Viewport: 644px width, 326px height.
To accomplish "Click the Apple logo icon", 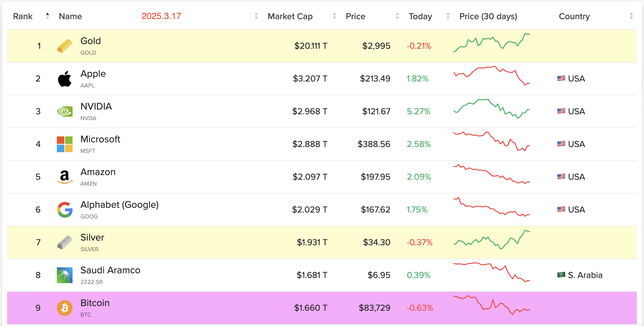I will 64,79.
